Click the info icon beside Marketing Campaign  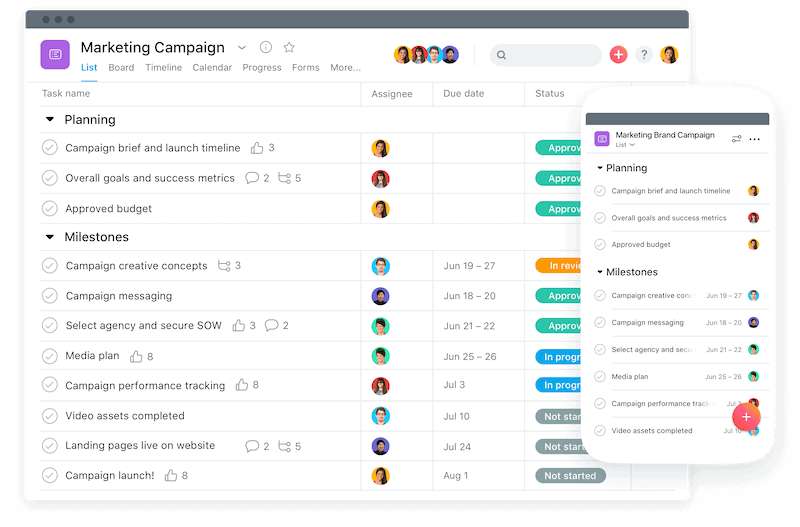[x=266, y=47]
